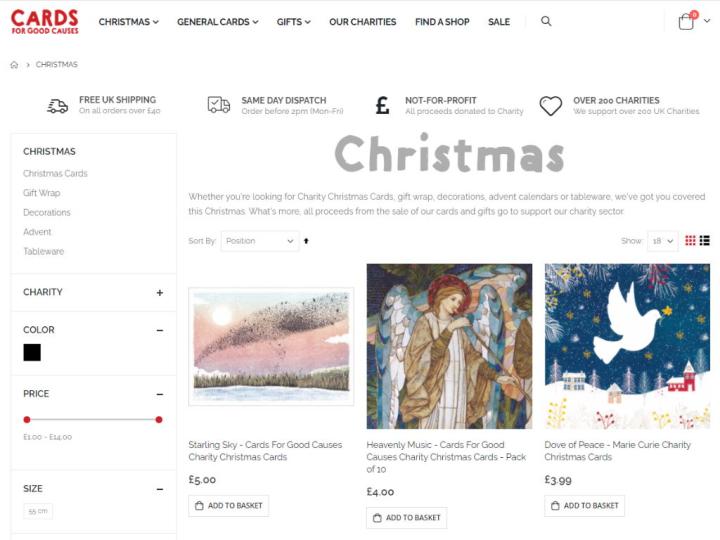
Task: Select the black color swatch
Action: click(x=32, y=353)
